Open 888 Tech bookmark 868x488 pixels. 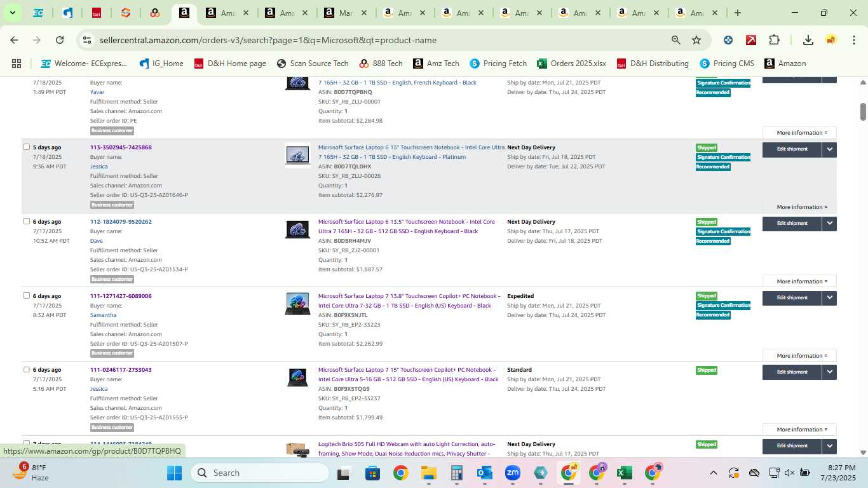(381, 64)
